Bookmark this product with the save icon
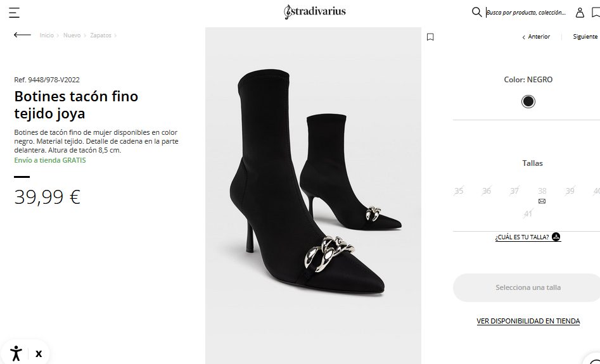The width and height of the screenshot is (600, 364). pyautogui.click(x=430, y=37)
